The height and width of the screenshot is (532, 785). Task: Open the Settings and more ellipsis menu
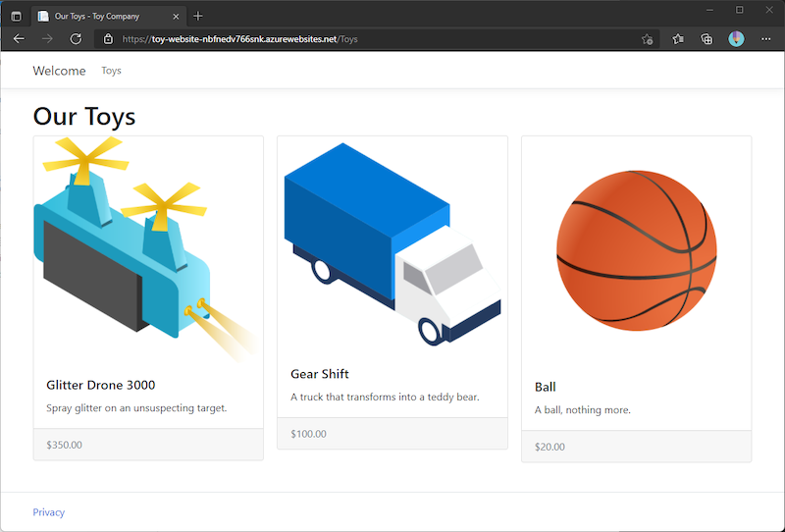(766, 39)
